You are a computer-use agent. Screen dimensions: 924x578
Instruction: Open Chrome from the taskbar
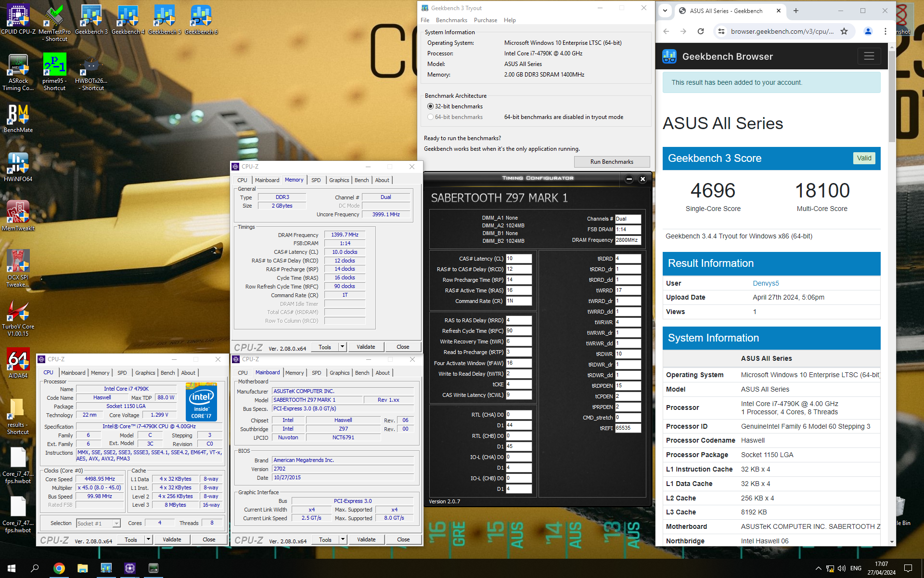[59, 568]
